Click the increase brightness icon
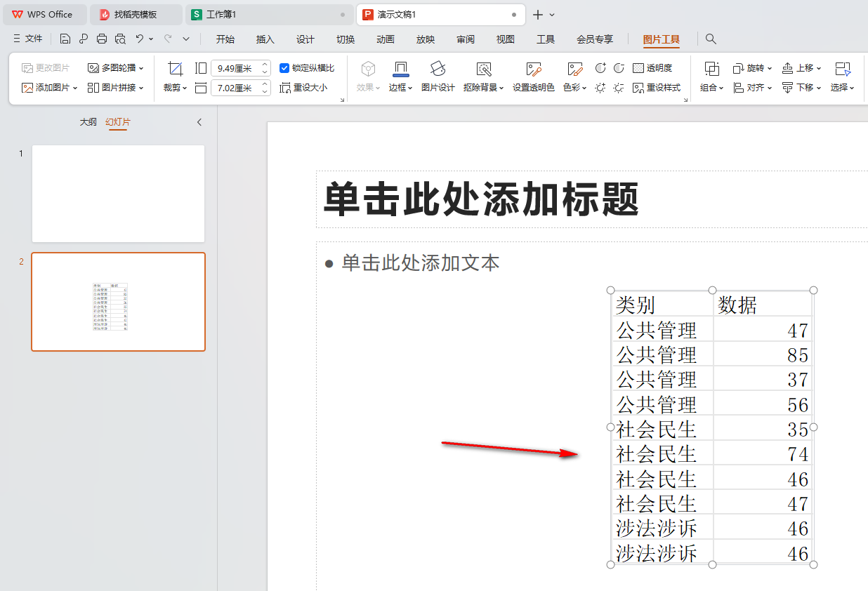Image resolution: width=868 pixels, height=591 pixels. click(x=600, y=88)
